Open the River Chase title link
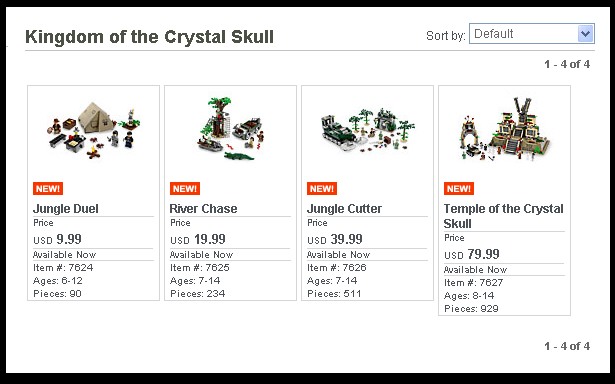615x384 pixels. click(x=203, y=209)
